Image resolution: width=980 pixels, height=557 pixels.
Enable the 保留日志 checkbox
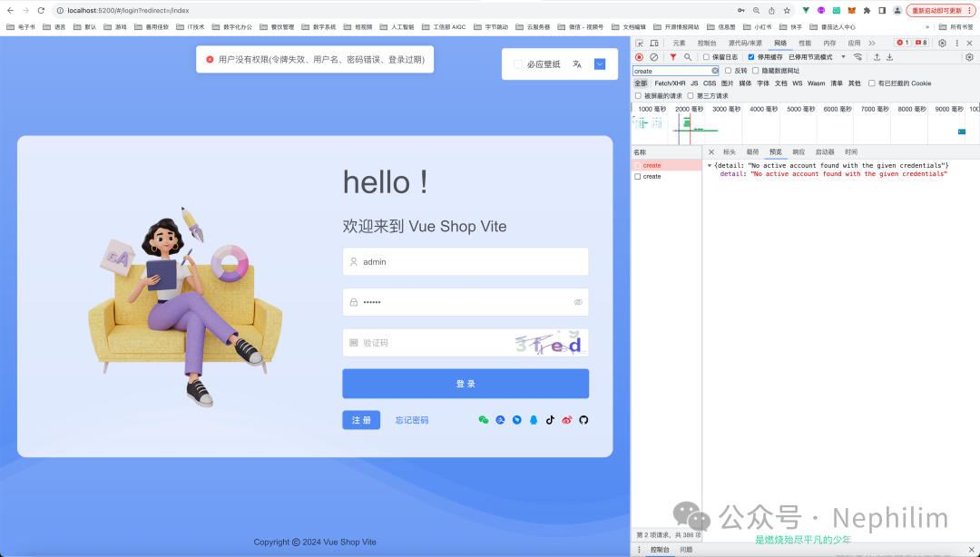tap(706, 57)
